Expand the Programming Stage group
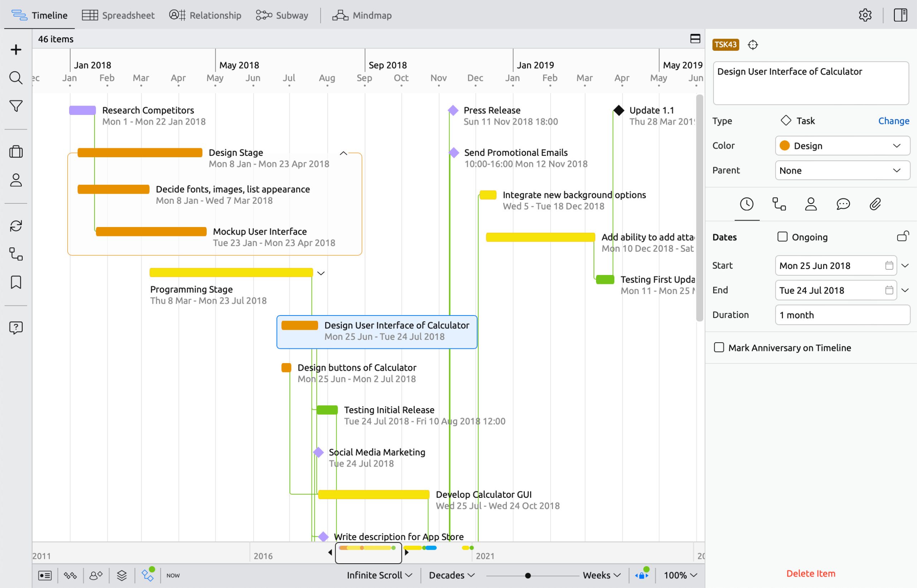 coord(321,273)
